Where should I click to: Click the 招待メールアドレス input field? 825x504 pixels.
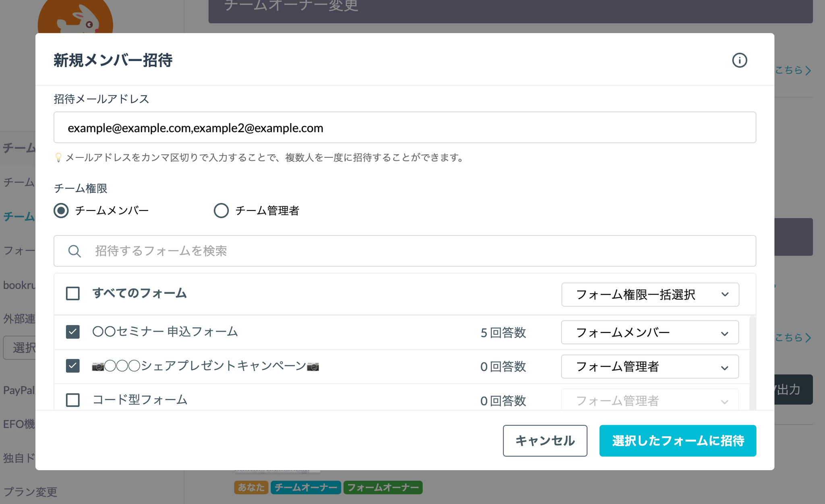click(404, 128)
